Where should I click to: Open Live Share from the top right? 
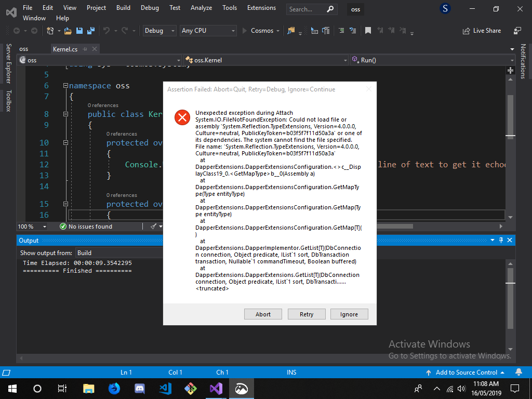tap(482, 30)
